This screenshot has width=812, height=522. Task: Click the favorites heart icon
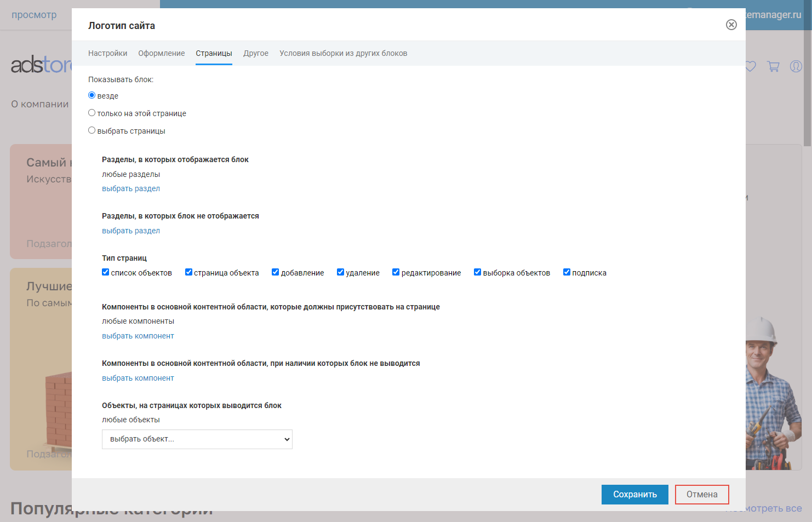pos(751,66)
